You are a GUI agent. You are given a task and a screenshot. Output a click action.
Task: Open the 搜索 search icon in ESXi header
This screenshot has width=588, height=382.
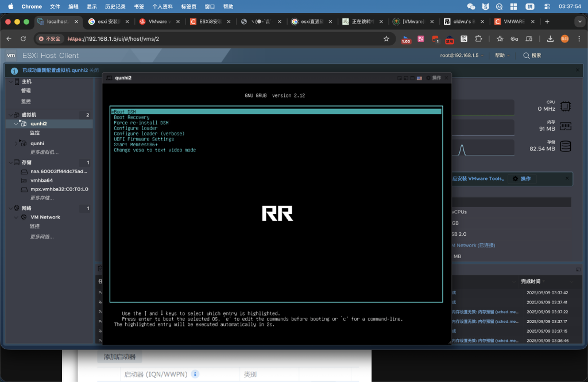(x=526, y=56)
